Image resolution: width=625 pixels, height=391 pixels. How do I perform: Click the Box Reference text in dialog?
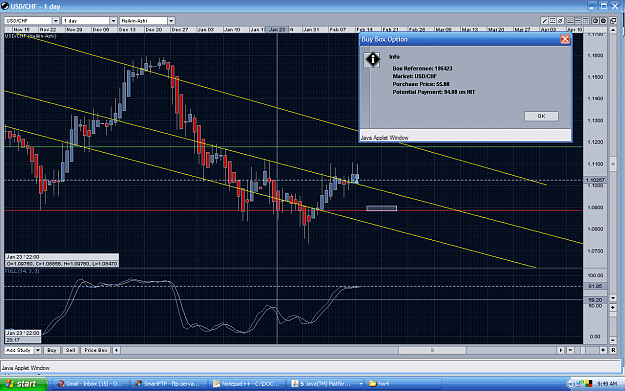(422, 69)
